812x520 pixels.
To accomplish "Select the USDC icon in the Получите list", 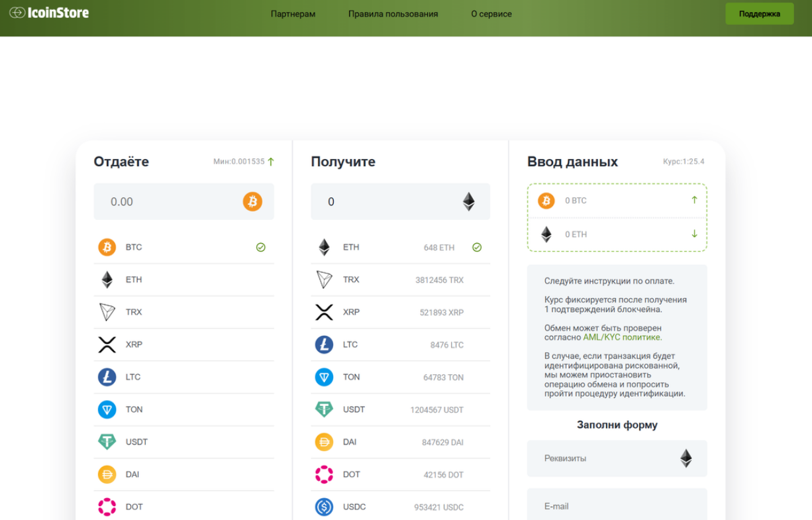I will point(324,507).
